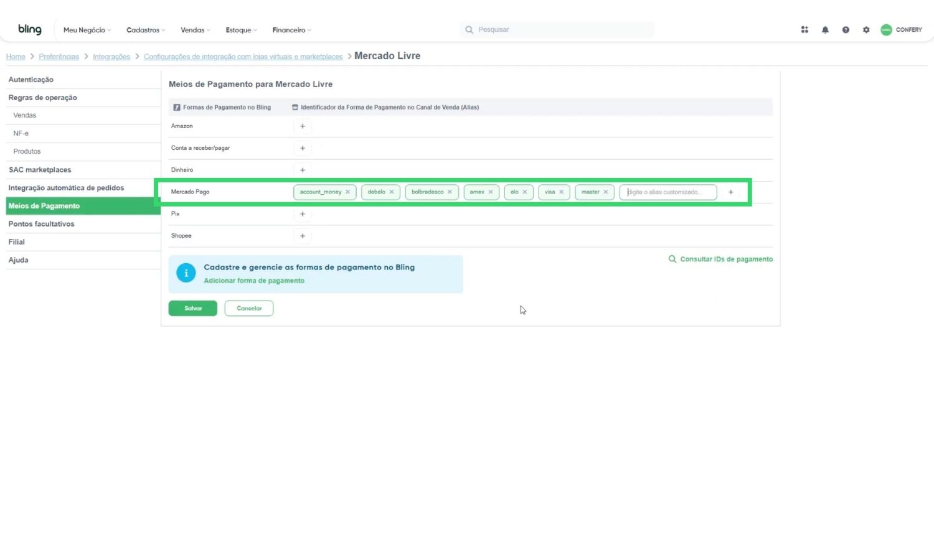Add alias for Pix row
Viewport: 934px width, 560px height.
tap(303, 214)
